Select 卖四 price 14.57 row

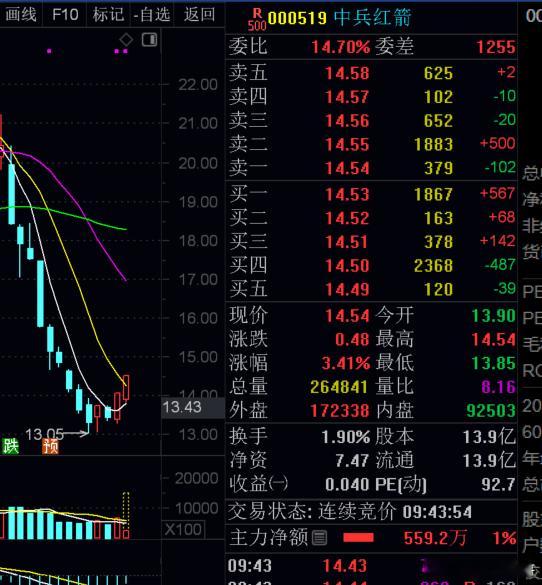(x=372, y=97)
